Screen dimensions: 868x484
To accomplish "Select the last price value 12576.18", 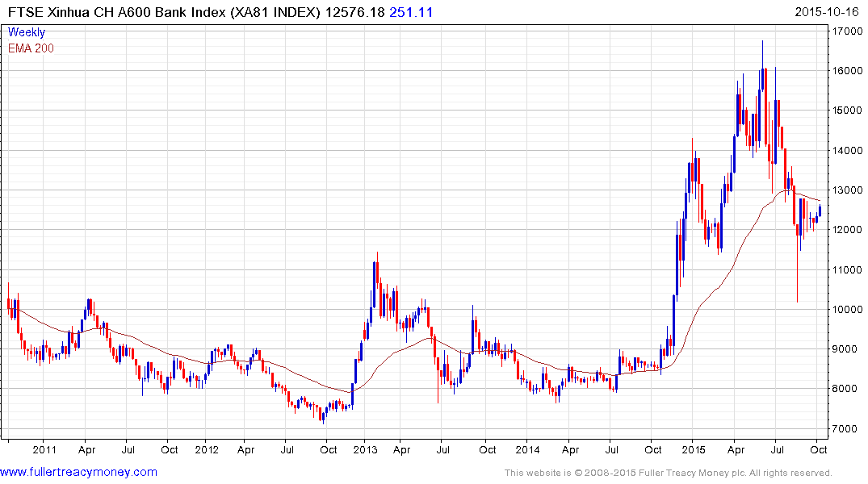I will tap(354, 12).
